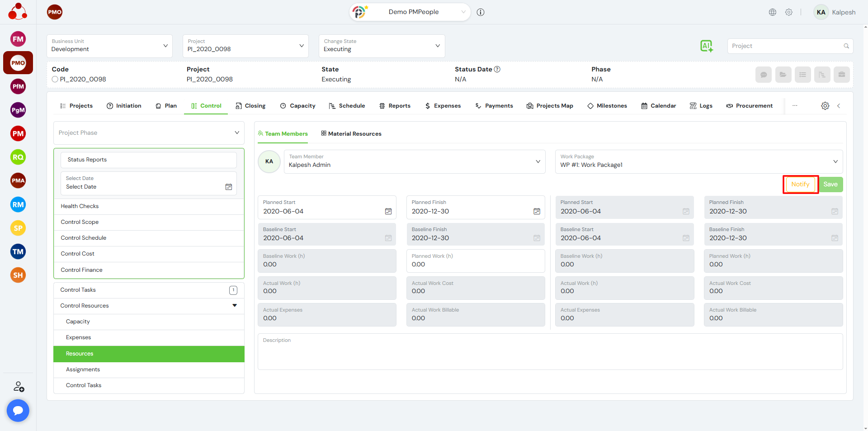868x431 pixels.
Task: Switch to the Schedule tab
Action: pos(347,106)
